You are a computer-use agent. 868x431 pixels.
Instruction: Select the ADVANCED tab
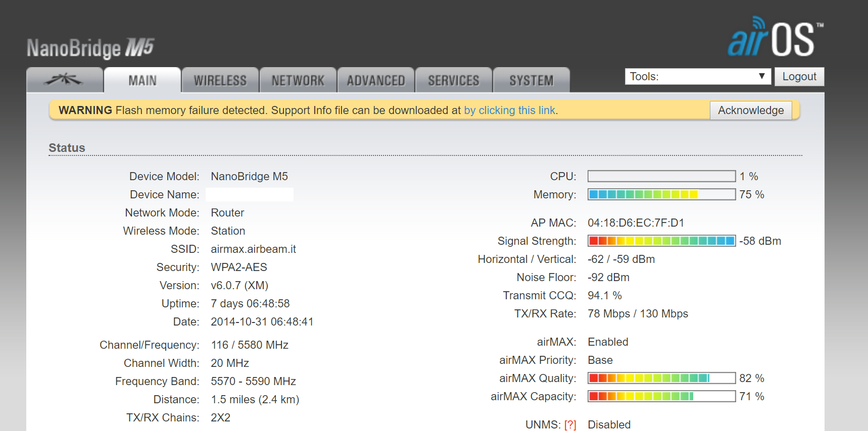[x=376, y=81]
